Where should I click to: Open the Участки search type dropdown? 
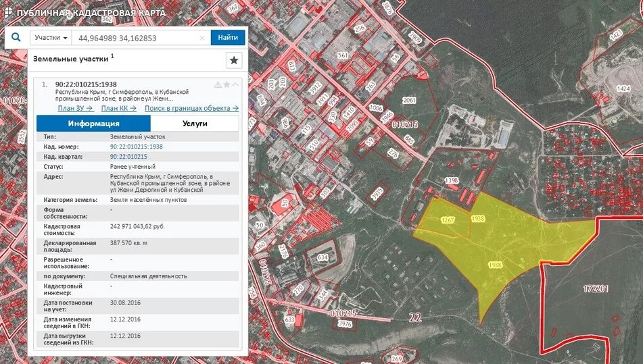pyautogui.click(x=51, y=38)
